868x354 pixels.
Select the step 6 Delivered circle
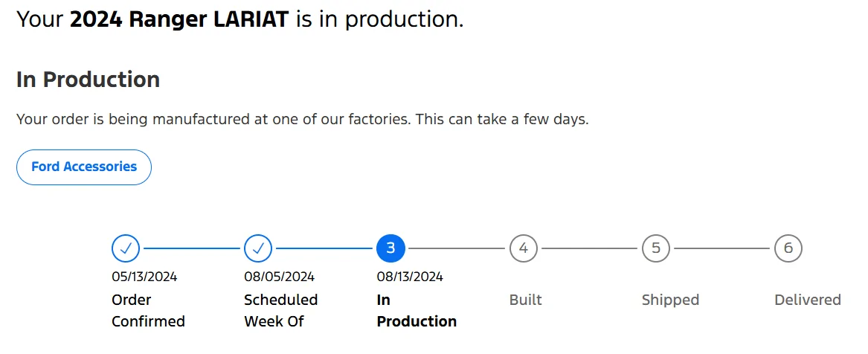[788, 248]
